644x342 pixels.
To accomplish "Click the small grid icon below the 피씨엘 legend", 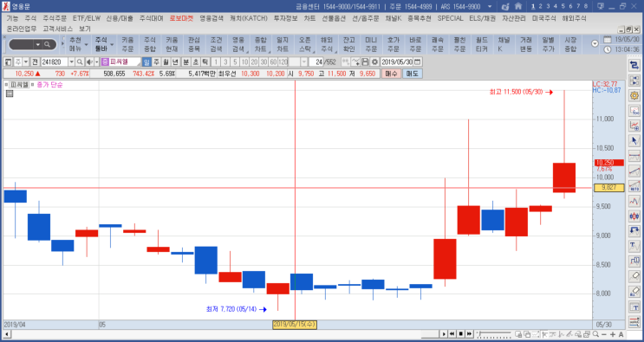I will pos(10,94).
